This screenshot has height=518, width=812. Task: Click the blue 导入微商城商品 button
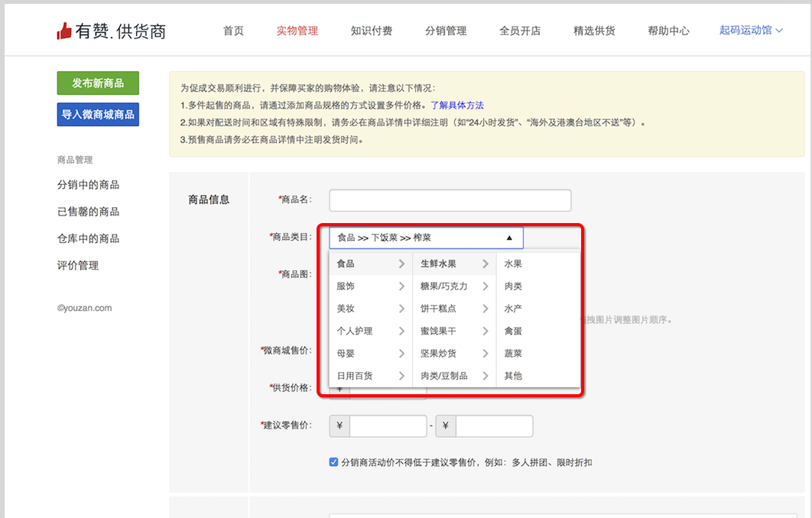98,115
